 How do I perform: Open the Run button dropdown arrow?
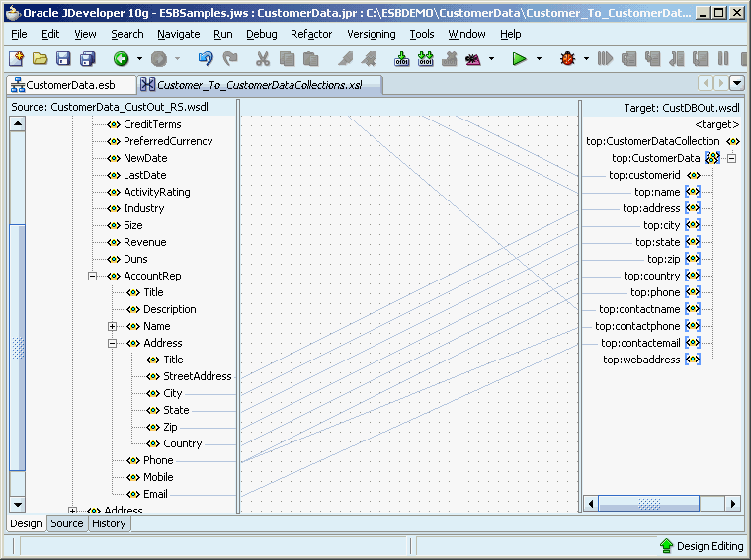click(539, 59)
